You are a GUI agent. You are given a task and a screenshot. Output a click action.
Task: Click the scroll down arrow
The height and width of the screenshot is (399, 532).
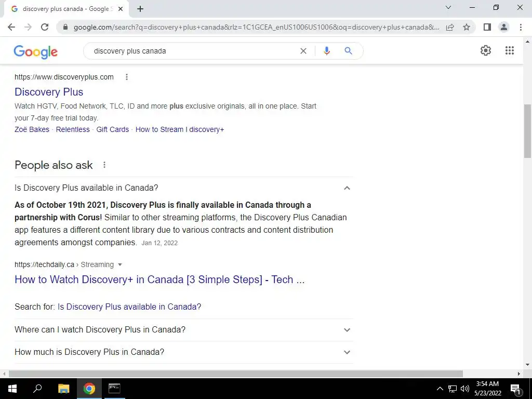point(528,365)
